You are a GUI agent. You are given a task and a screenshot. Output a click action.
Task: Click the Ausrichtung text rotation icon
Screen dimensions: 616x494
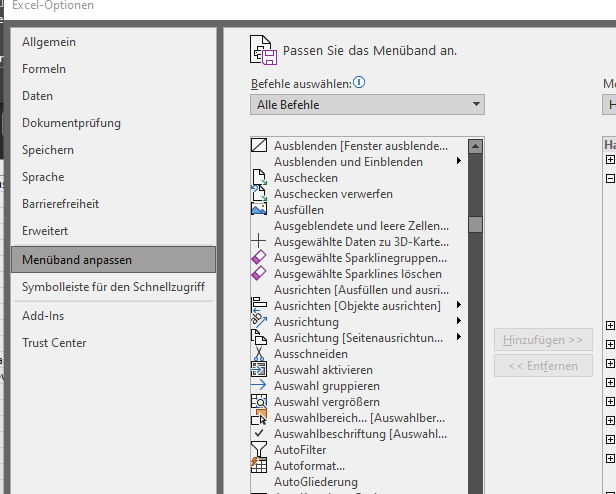pyautogui.click(x=259, y=321)
